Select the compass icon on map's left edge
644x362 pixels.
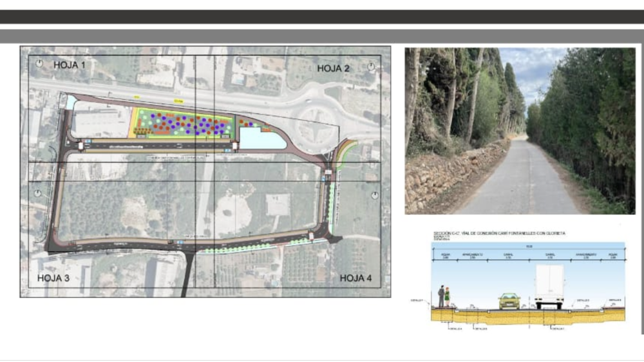click(x=37, y=193)
